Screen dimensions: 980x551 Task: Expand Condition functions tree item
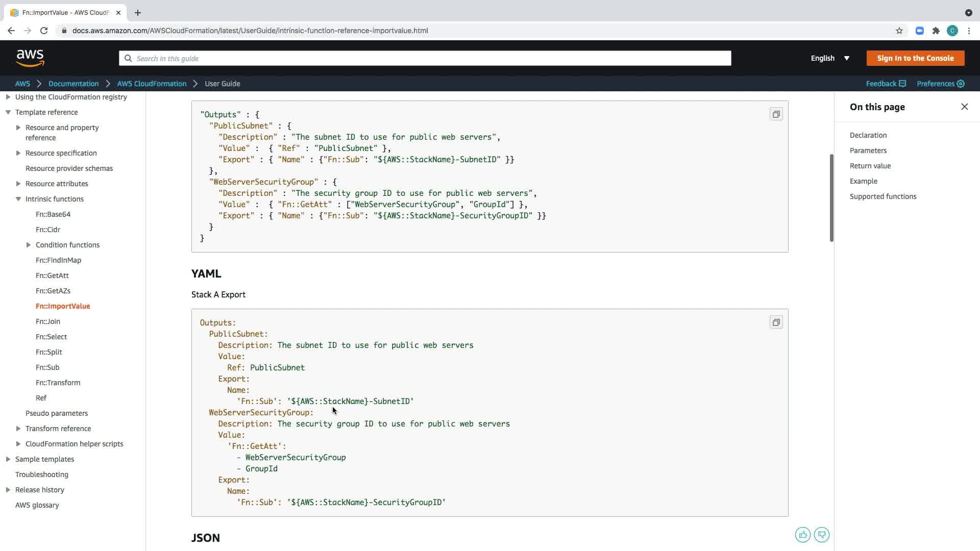29,245
